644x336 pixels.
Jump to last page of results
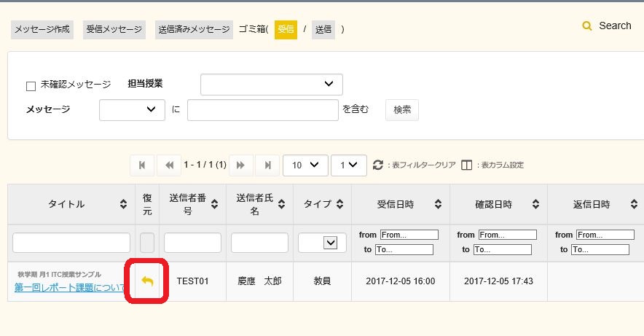click(268, 165)
